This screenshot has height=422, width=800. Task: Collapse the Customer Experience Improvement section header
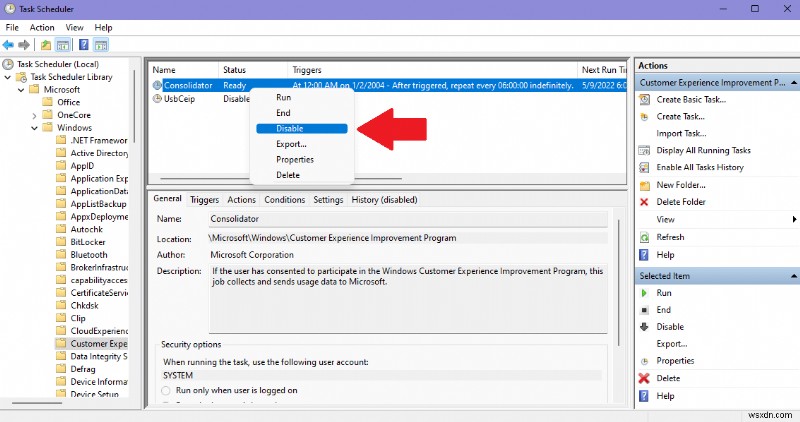point(794,83)
